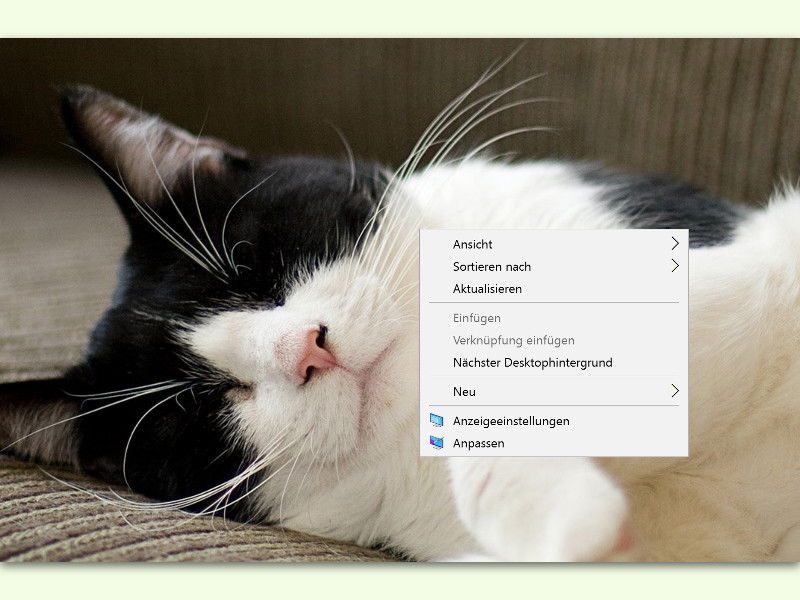Select Sortieren nach in context menu
The width and height of the screenshot is (800, 600).
pyautogui.click(x=554, y=267)
